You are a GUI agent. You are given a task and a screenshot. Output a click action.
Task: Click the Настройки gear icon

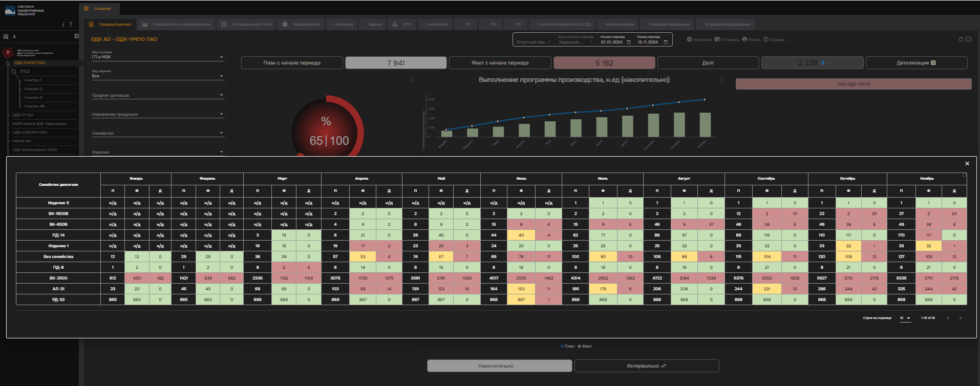tap(689, 39)
